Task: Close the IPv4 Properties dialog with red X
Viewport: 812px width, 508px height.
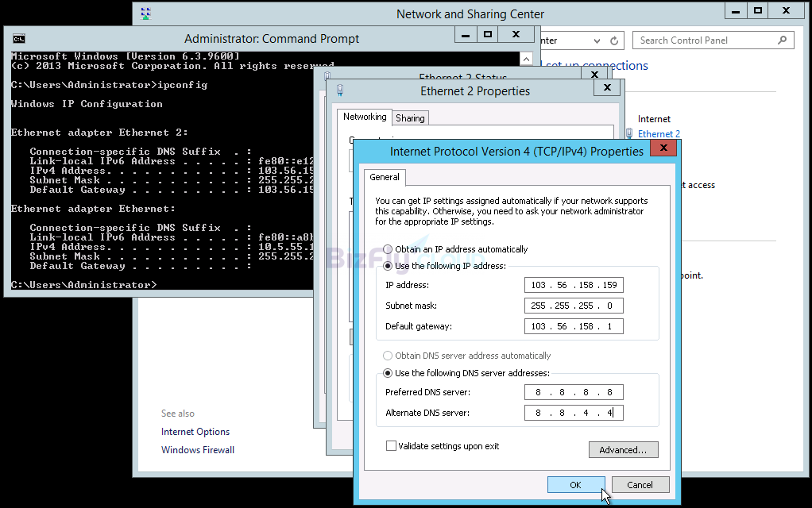Action: coord(663,148)
